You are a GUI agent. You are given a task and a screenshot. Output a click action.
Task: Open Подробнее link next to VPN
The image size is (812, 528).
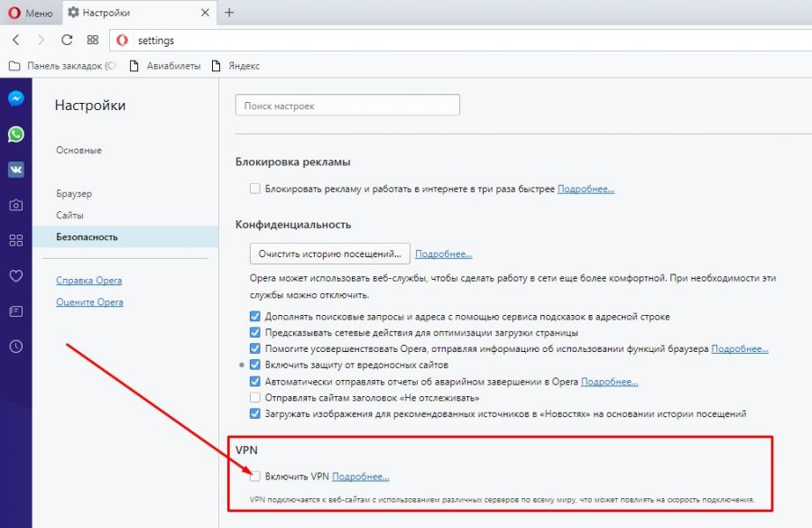pos(360,477)
